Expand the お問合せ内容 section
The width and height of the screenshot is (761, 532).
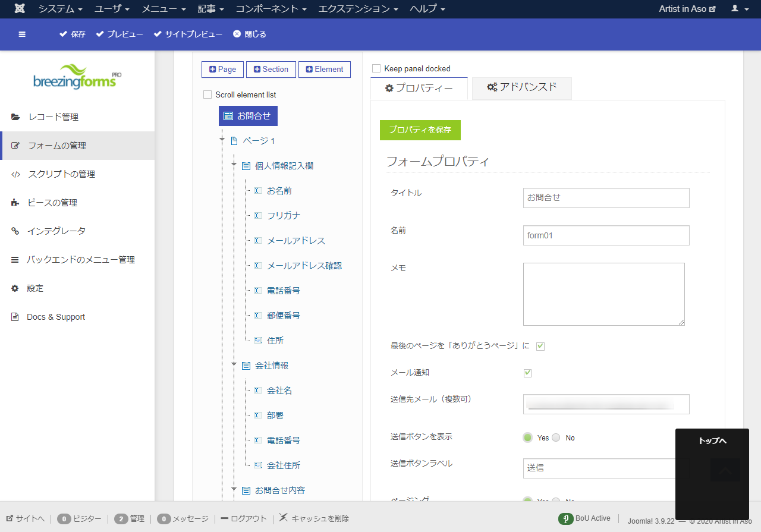(233, 490)
